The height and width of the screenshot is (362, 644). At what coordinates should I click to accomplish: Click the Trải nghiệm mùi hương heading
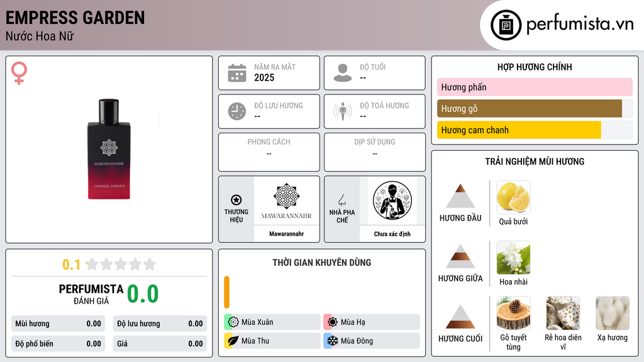tap(535, 162)
